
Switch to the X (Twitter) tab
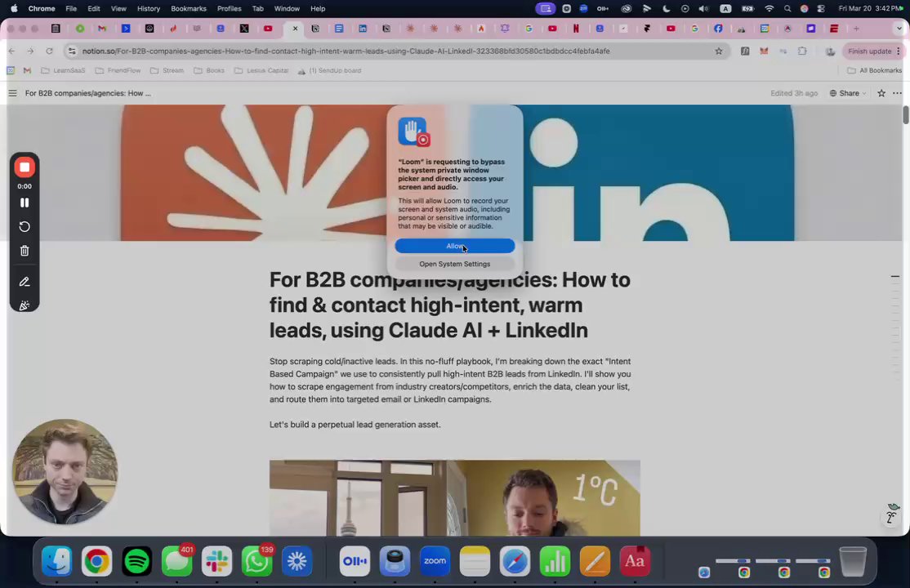point(244,29)
